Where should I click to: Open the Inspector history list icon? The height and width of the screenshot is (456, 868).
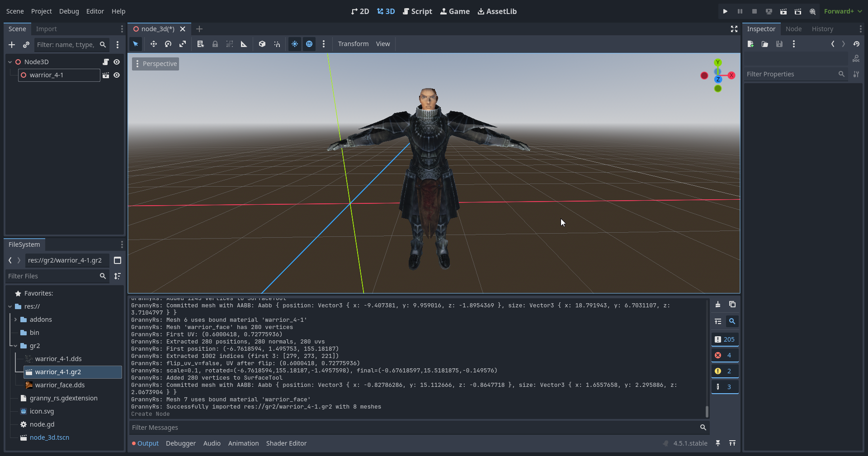tap(856, 44)
